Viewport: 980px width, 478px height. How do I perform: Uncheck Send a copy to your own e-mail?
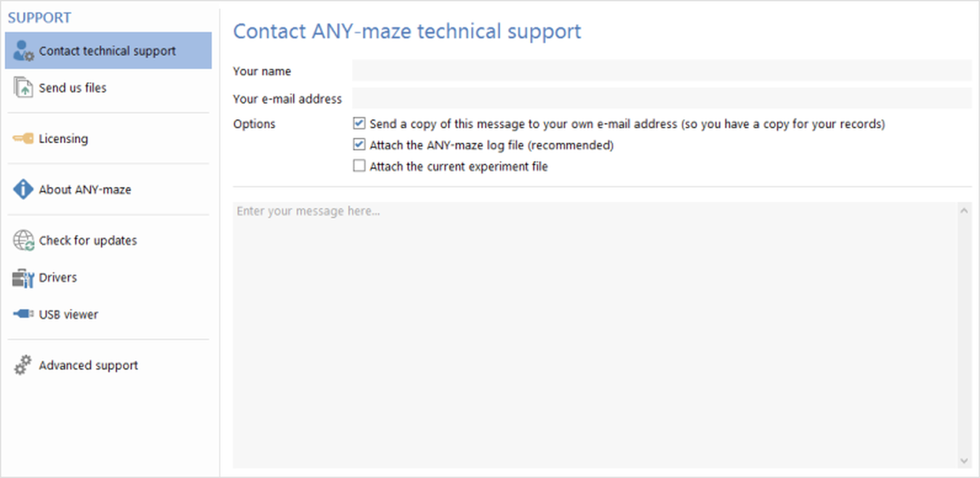pos(359,124)
